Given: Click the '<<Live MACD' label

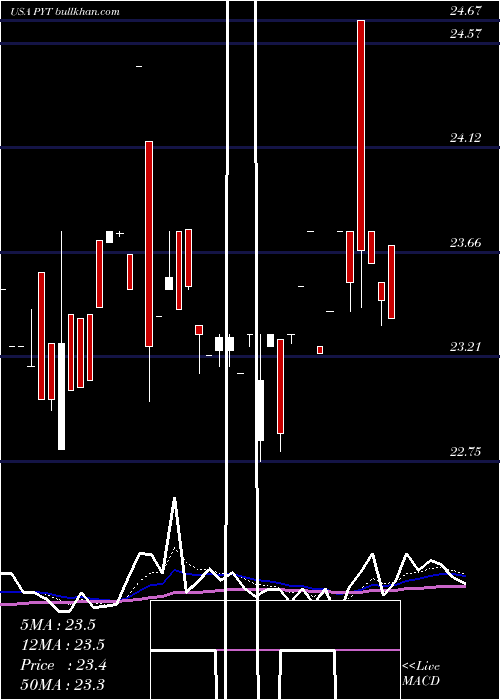Looking at the screenshot, I should coord(421,673).
